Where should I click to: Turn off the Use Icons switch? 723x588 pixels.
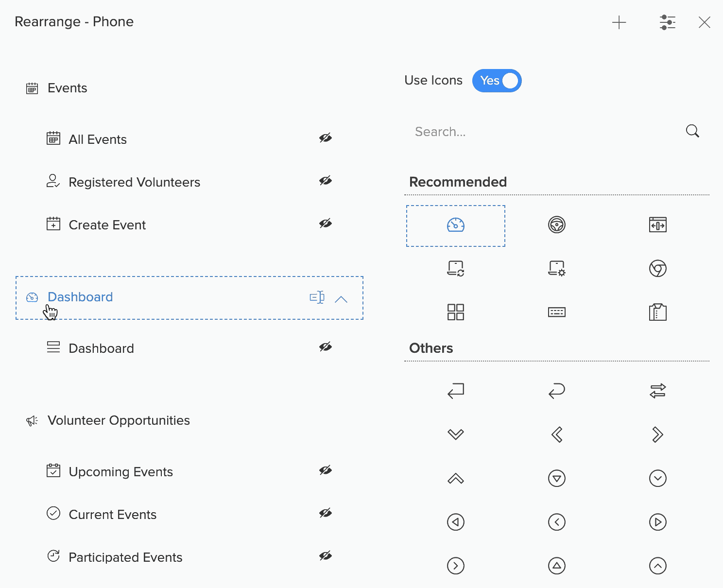click(x=497, y=81)
